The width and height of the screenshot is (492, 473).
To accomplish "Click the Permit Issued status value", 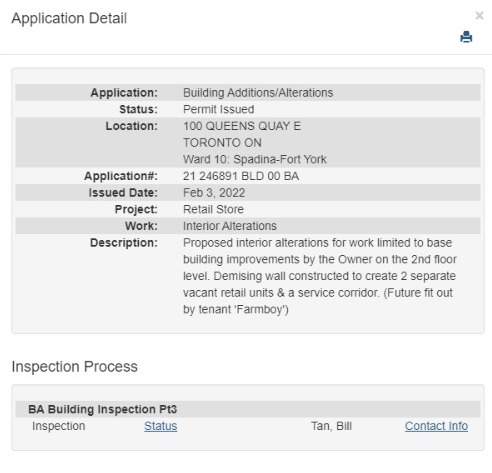I will (x=219, y=109).
